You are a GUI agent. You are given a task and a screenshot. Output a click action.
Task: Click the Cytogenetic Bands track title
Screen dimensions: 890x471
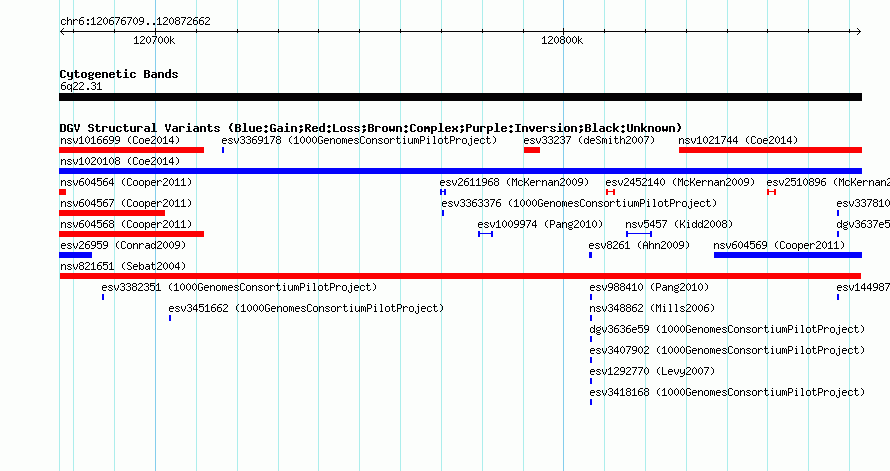point(119,74)
